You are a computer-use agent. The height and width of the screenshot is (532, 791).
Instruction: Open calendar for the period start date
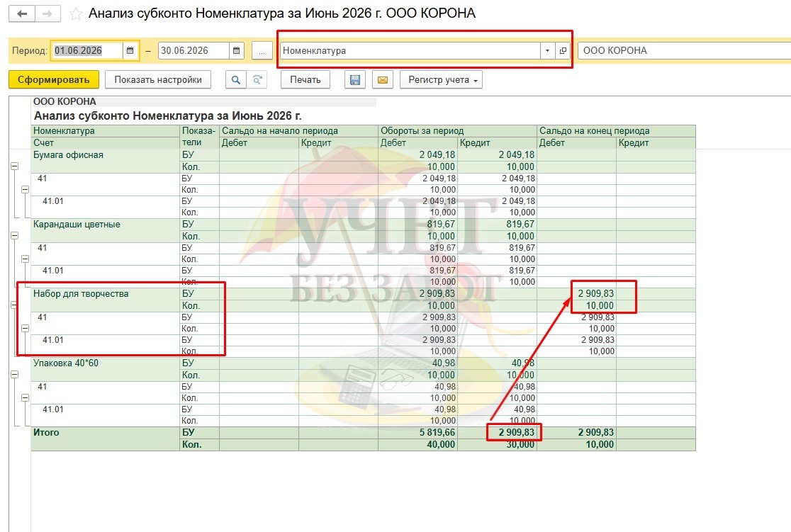tap(130, 50)
